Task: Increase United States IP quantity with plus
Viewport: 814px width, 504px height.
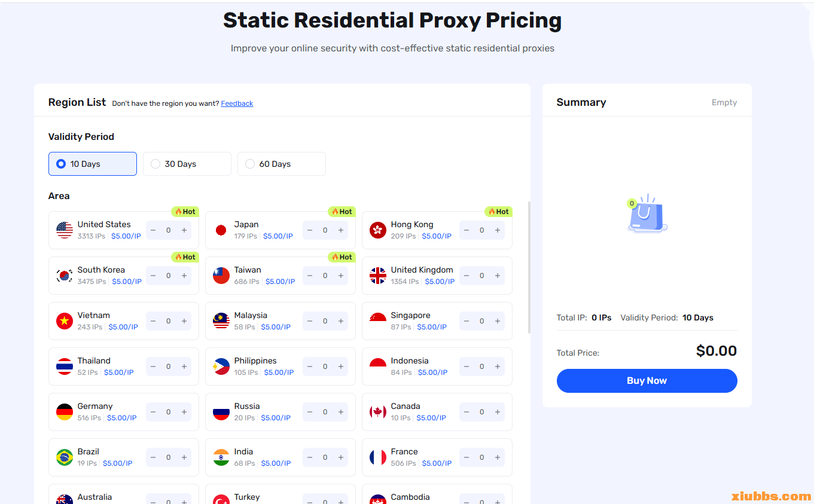Action: tap(184, 230)
